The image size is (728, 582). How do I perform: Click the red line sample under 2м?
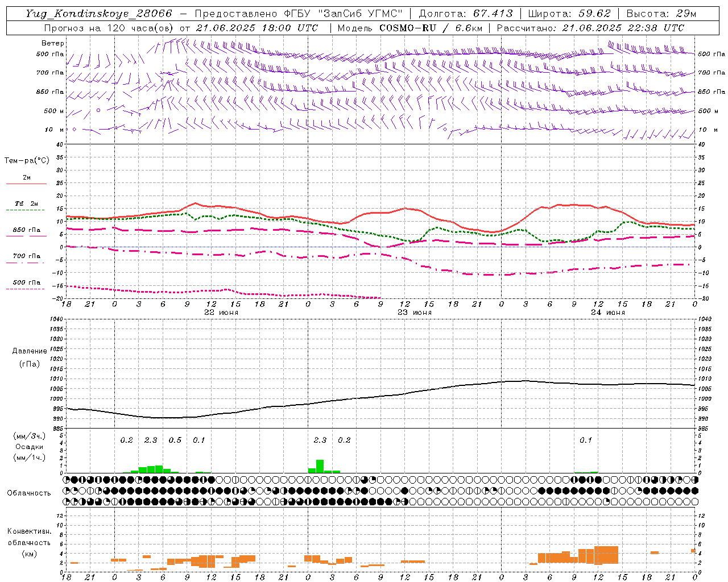tap(27, 184)
